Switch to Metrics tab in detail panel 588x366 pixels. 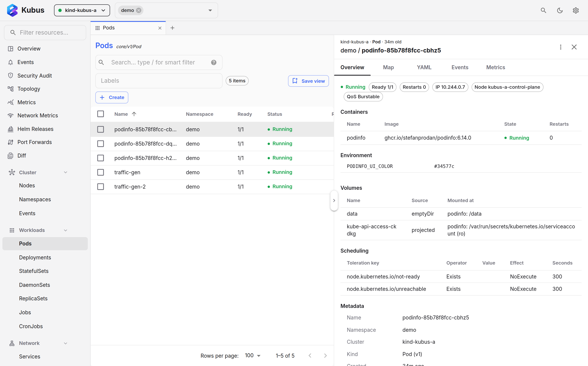(495, 67)
